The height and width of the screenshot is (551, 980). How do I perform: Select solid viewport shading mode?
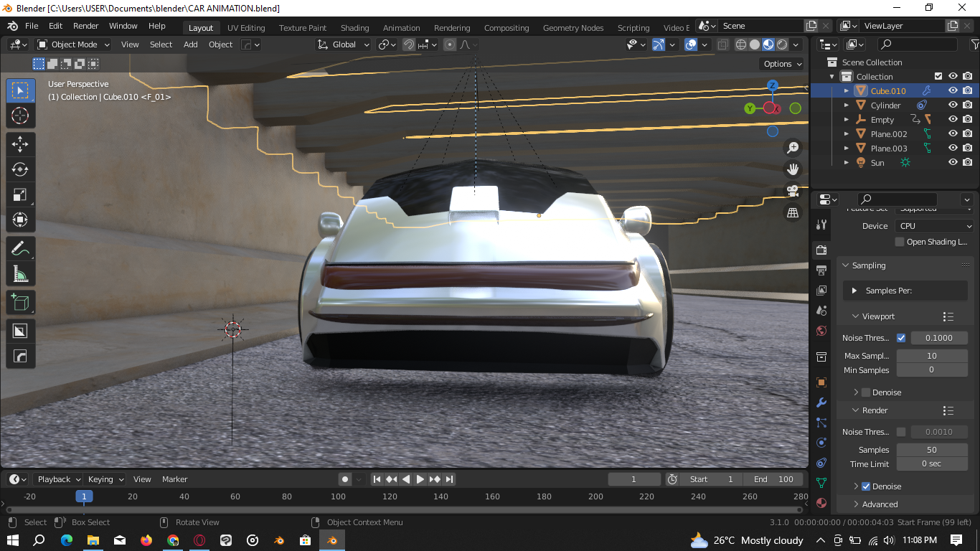pos(755,44)
